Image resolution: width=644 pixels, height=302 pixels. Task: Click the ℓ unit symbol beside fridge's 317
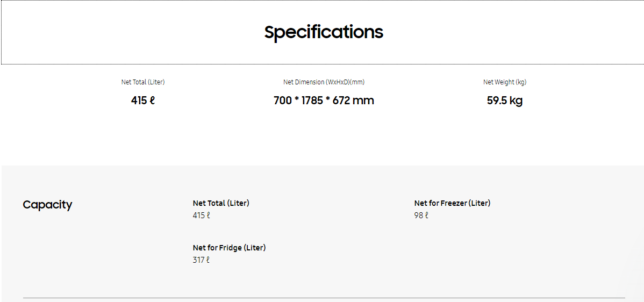[x=207, y=260]
